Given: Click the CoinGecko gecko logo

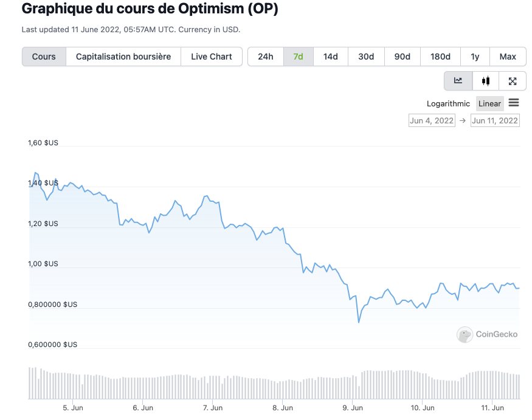Looking at the screenshot, I should (x=465, y=334).
